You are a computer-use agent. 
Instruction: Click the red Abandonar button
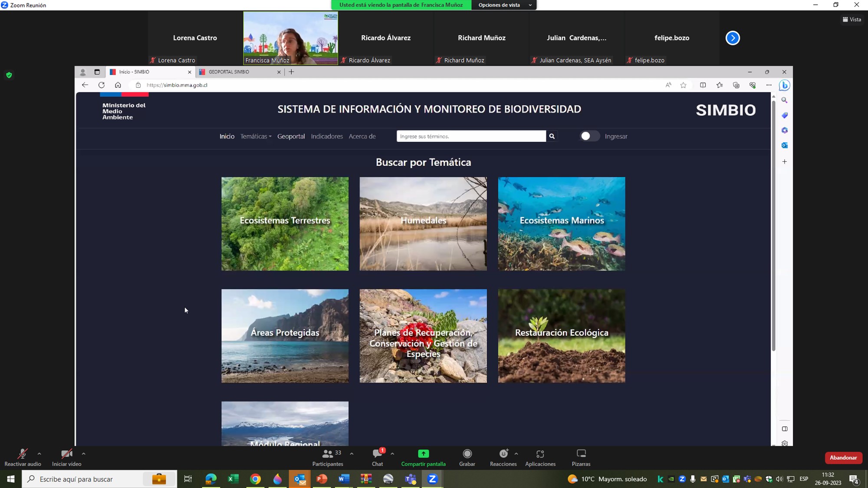point(843,458)
